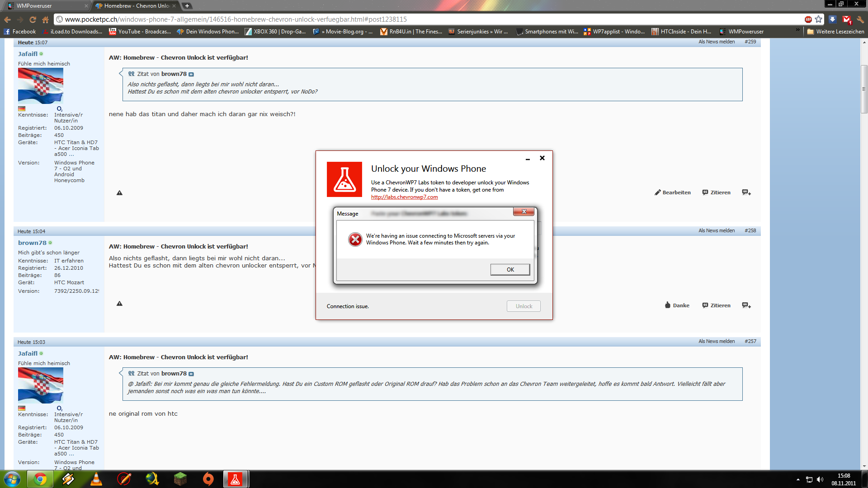Report post #258 with warning triangle

click(119, 304)
